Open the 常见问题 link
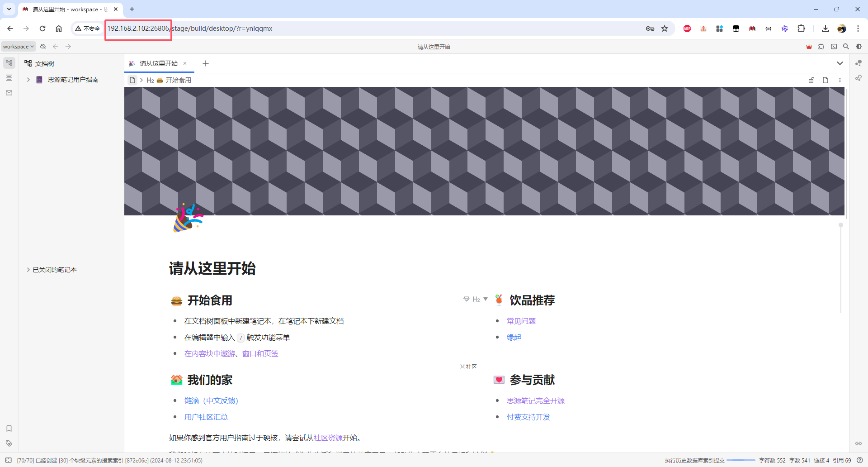Image resolution: width=868 pixels, height=467 pixels. click(521, 321)
